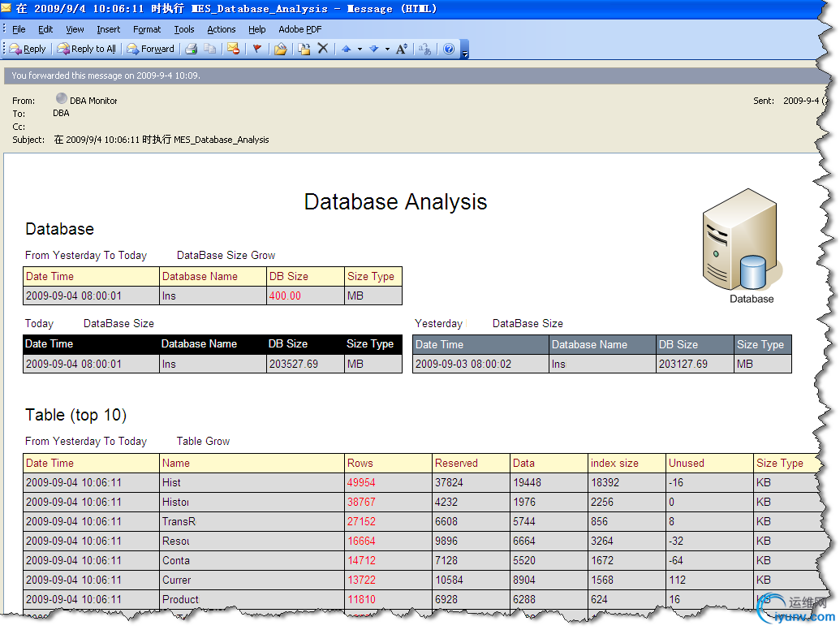
Task: Expand Previous Item dropdown arrow
Action: tap(360, 50)
